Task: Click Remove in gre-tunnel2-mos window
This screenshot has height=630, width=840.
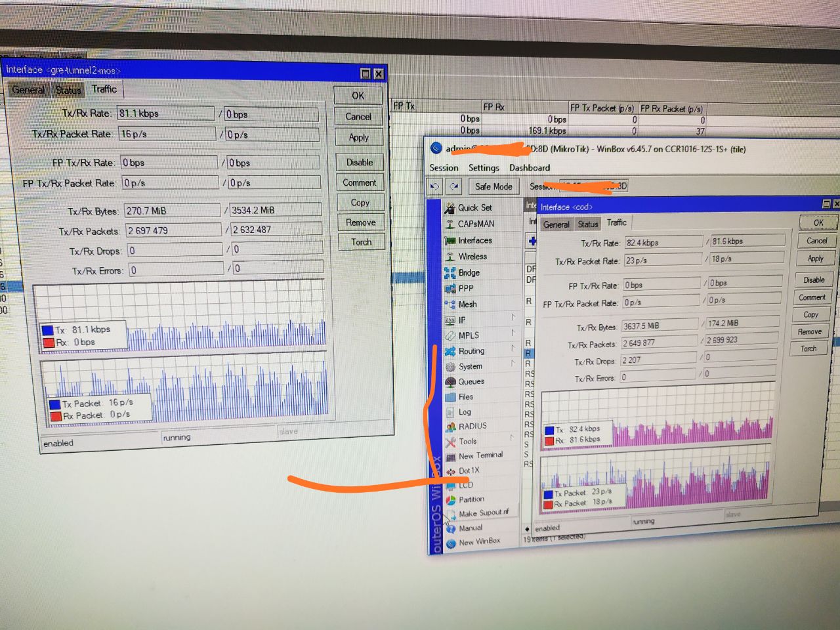Action: coord(361,222)
